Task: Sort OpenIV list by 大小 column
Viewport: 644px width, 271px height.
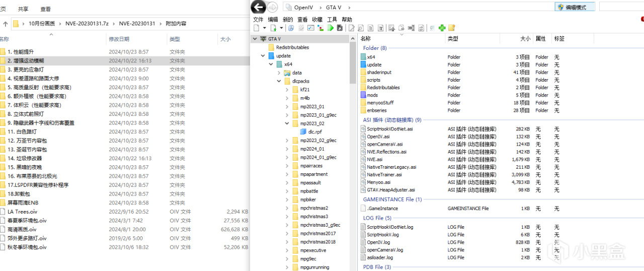Action: click(525, 38)
